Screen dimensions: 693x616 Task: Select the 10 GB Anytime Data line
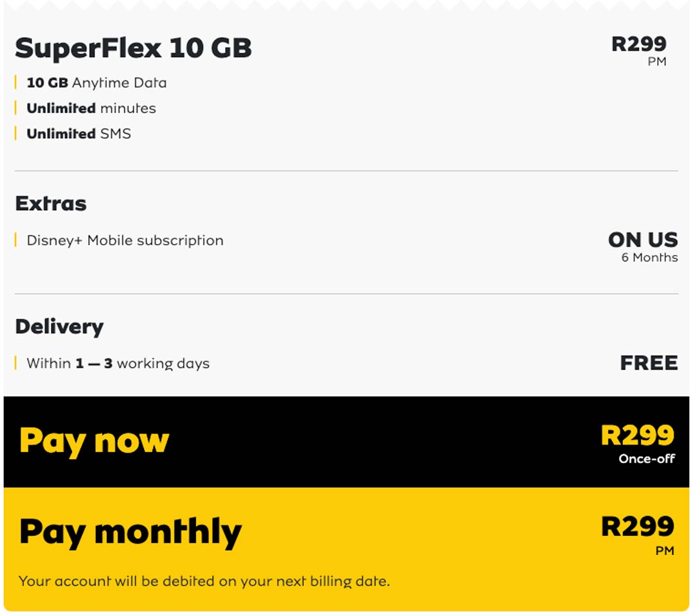96,83
